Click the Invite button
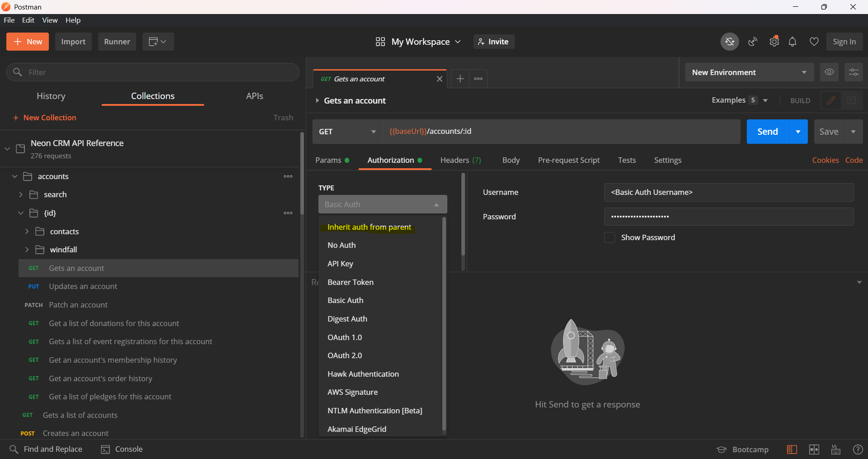This screenshot has width=868, height=459. (x=494, y=42)
